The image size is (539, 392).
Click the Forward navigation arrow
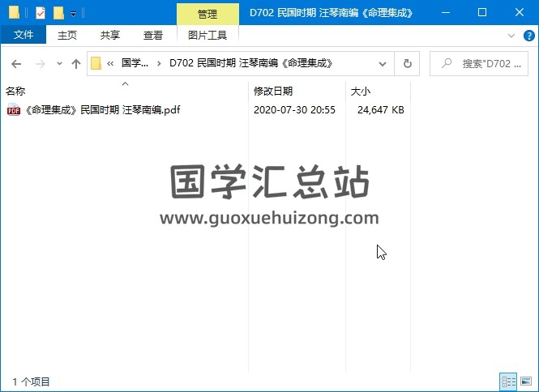pyautogui.click(x=39, y=63)
